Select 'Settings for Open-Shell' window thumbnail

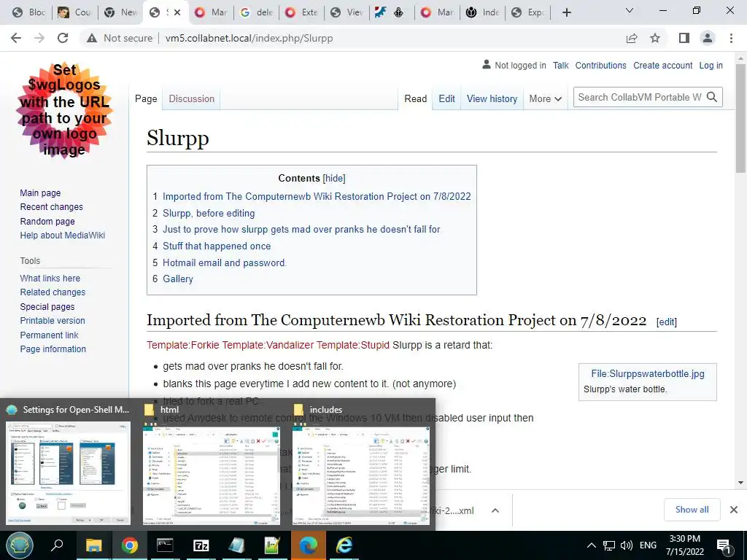tap(68, 473)
